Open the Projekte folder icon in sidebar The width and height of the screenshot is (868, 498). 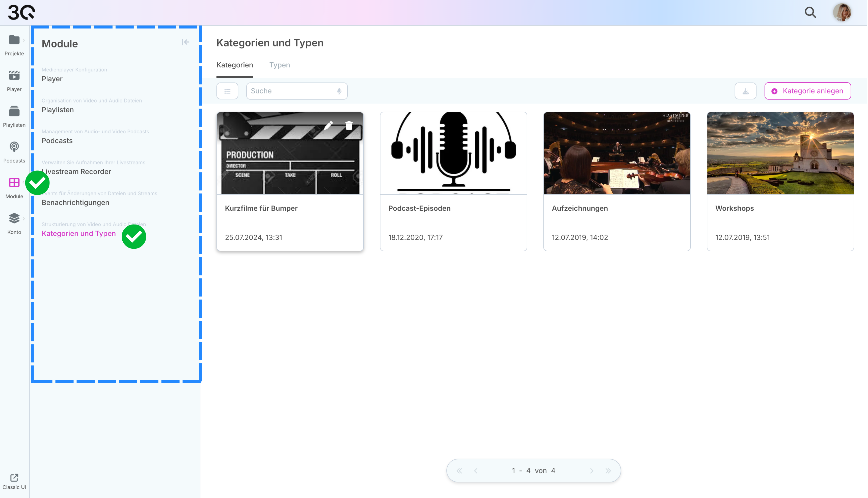[x=14, y=40]
